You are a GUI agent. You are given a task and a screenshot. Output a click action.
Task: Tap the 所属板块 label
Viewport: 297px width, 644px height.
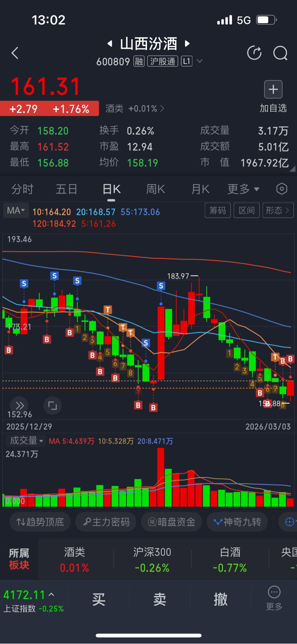(19, 559)
